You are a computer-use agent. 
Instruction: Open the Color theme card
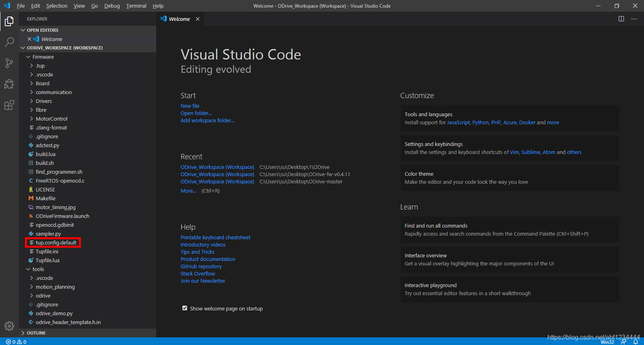[510, 178]
